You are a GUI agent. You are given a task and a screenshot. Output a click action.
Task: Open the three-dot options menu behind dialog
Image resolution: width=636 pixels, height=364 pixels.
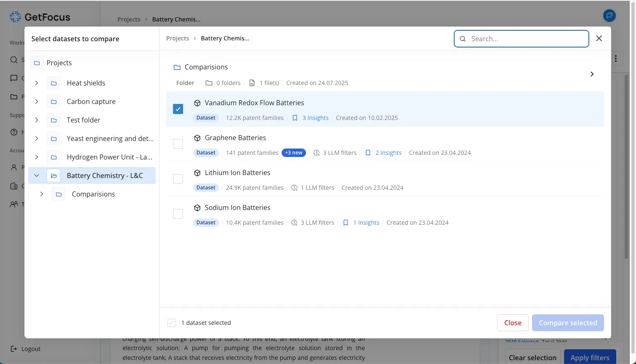point(616,59)
